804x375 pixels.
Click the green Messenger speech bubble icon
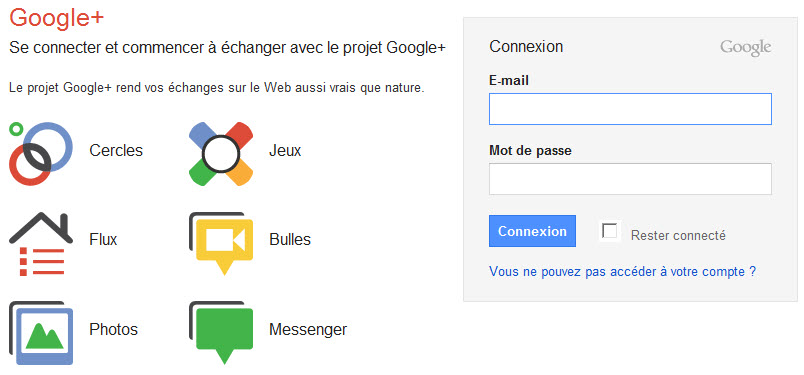point(221,333)
